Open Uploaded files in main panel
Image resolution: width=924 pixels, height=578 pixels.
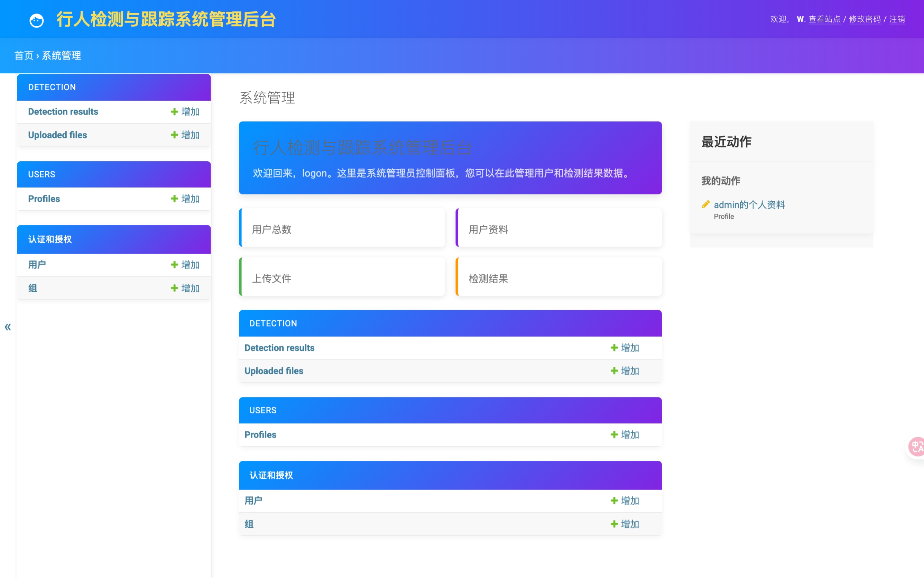[274, 371]
